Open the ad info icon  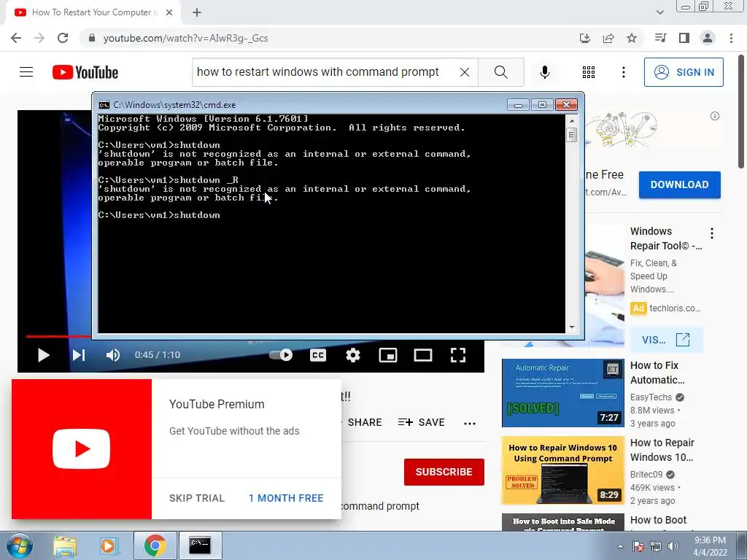pos(715,116)
